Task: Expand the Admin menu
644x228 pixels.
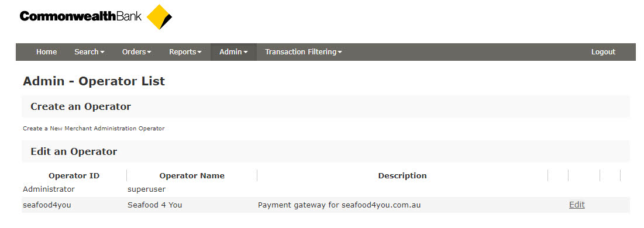Action: [233, 52]
